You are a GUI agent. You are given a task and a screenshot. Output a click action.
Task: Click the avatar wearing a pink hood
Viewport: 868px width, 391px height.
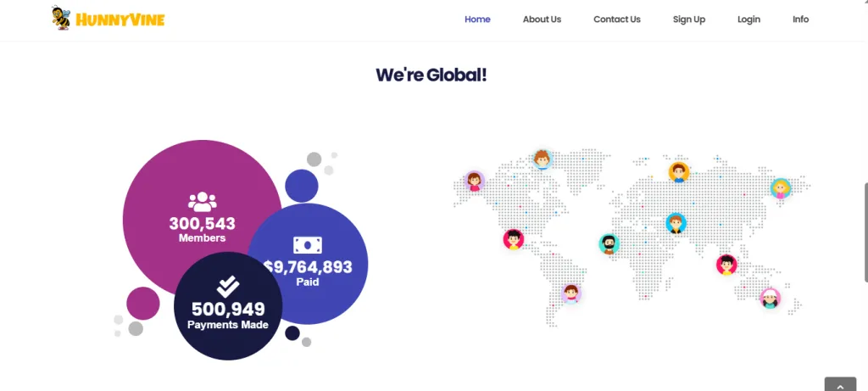(x=770, y=299)
